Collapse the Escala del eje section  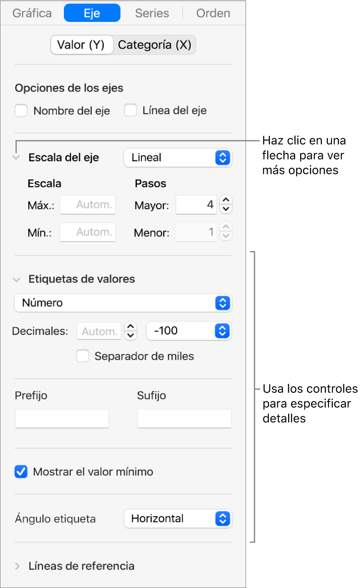pos(17,158)
